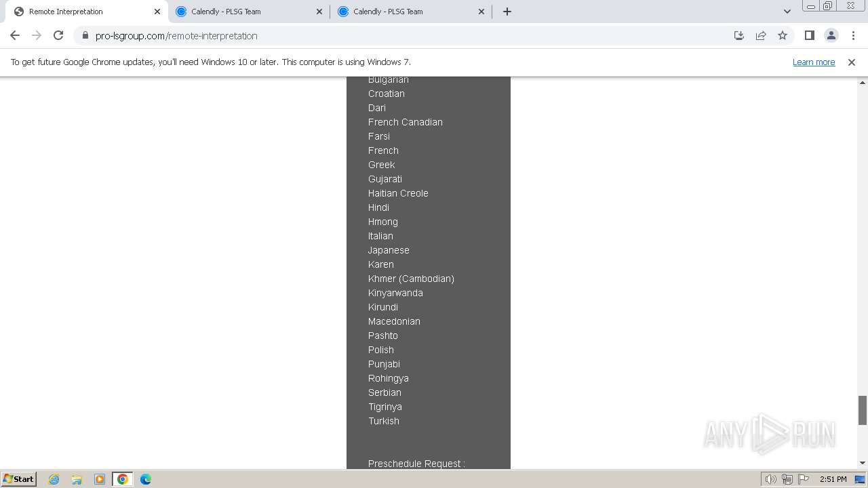Select the Pashto language entry
The image size is (868, 488).
coord(383,335)
